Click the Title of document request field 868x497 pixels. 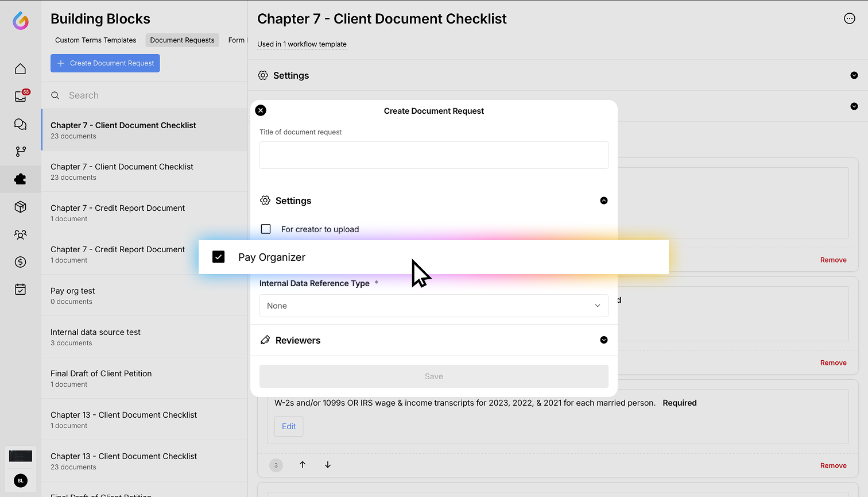pos(433,155)
